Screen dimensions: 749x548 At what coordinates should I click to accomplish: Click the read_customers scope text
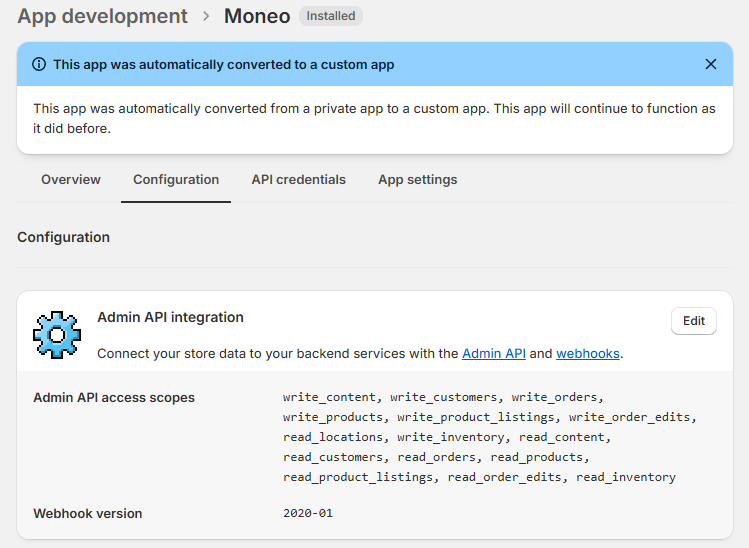tap(333, 457)
